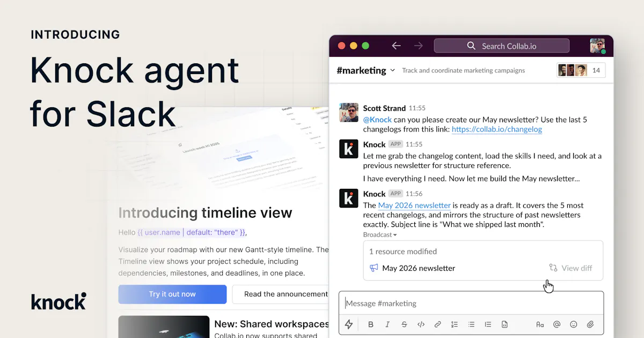Screen dimensions: 644x338
Task: Toggle bold formatting in message box
Action: (370, 324)
